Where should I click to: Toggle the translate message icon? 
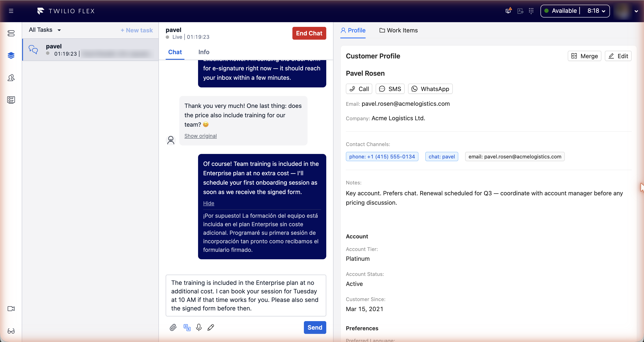click(x=187, y=327)
